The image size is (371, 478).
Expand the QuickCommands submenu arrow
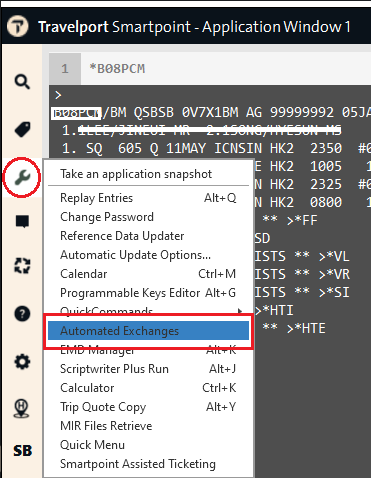(240, 311)
